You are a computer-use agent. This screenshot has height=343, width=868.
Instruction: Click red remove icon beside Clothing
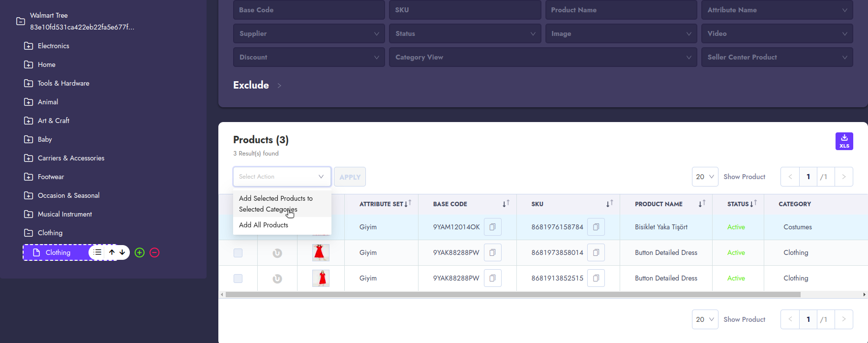coord(154,252)
